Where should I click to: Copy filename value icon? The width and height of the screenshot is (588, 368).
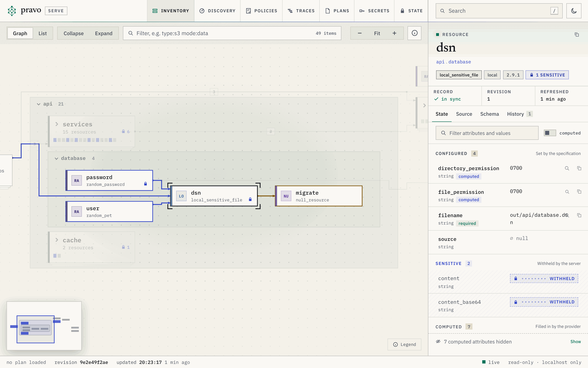(x=579, y=215)
